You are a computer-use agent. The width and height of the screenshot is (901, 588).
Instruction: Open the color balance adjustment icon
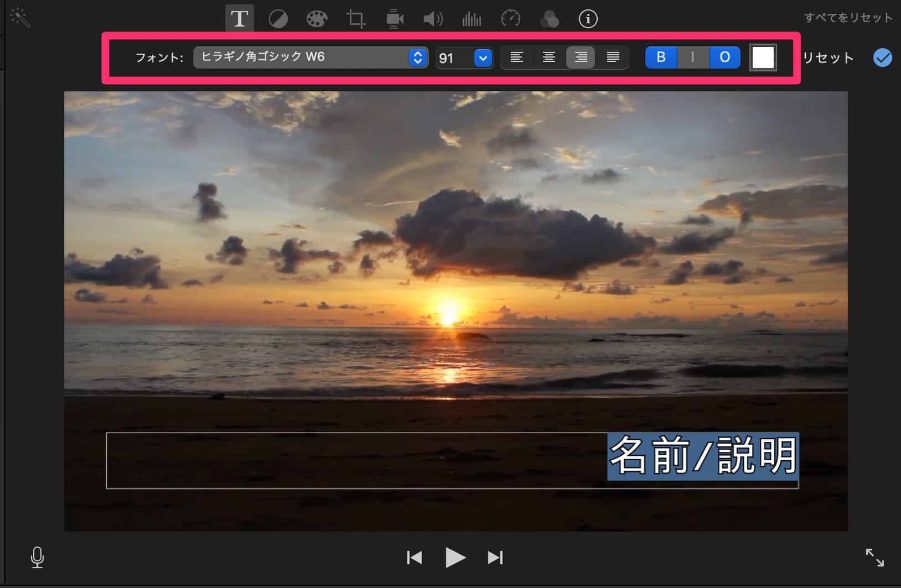278,19
